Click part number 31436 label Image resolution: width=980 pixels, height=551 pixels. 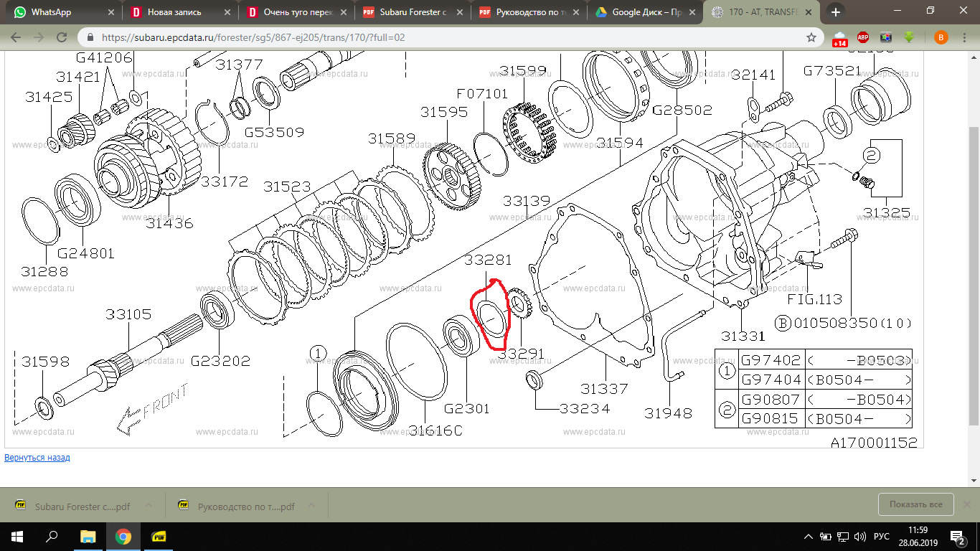[x=169, y=223]
